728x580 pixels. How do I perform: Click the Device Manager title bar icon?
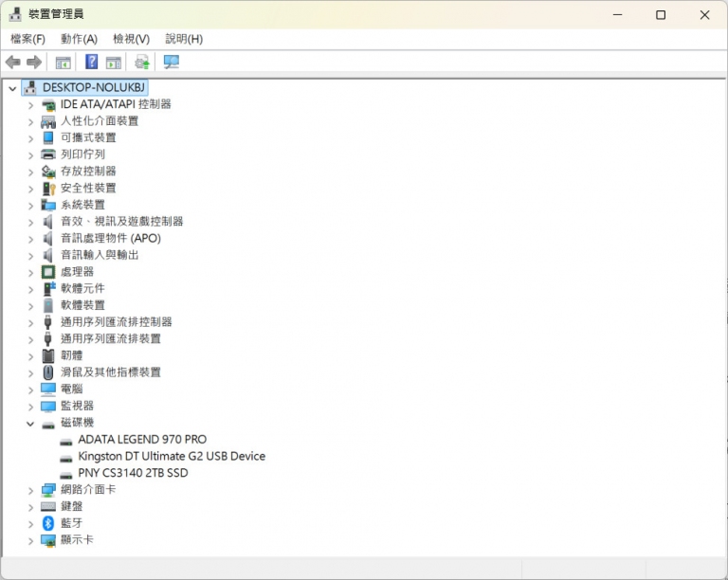[15, 14]
